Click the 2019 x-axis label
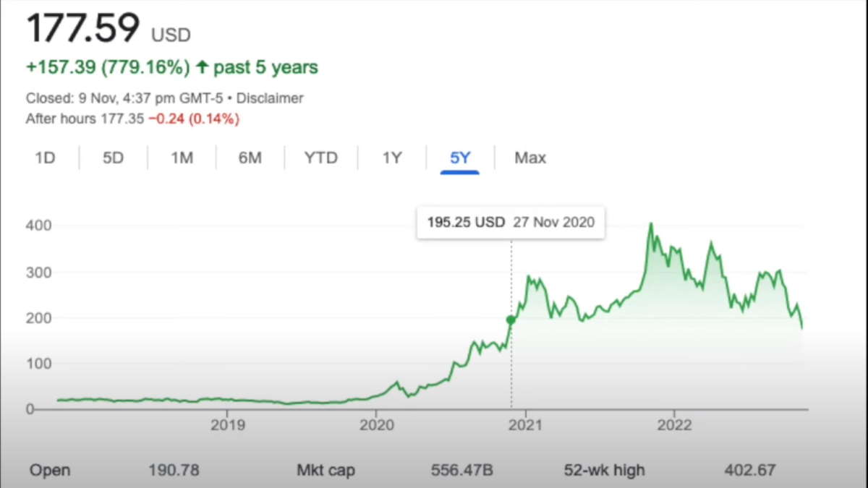This screenshot has height=488, width=868. click(227, 424)
